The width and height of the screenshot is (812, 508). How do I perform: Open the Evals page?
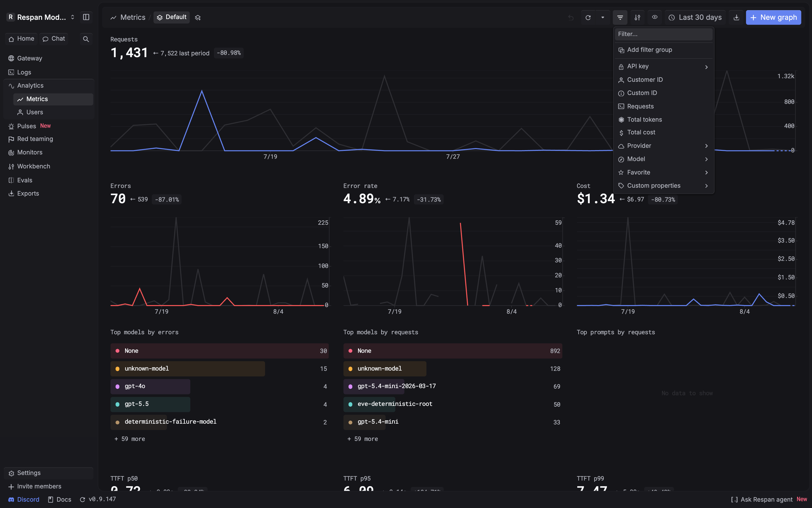pyautogui.click(x=49, y=180)
